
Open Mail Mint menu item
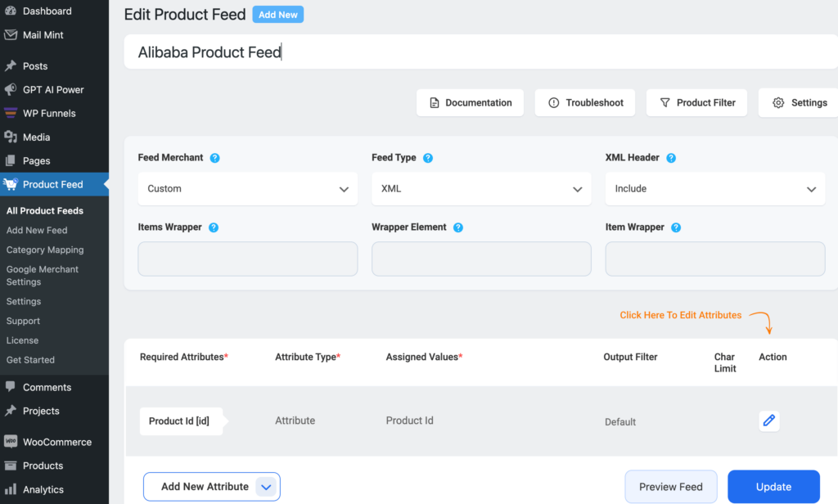[x=43, y=34]
